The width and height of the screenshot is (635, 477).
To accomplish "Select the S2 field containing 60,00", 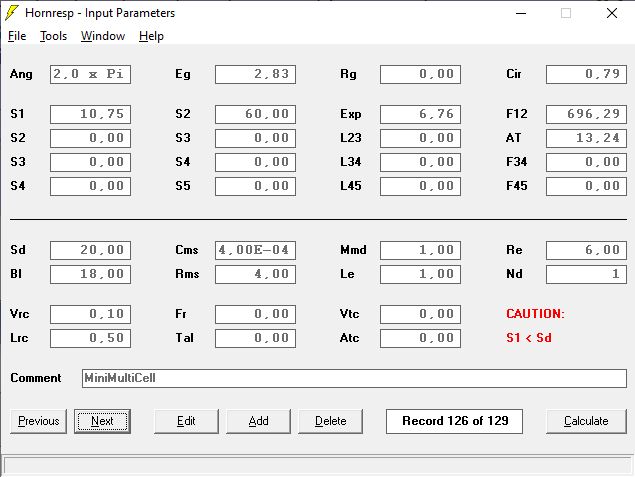I will [x=256, y=114].
